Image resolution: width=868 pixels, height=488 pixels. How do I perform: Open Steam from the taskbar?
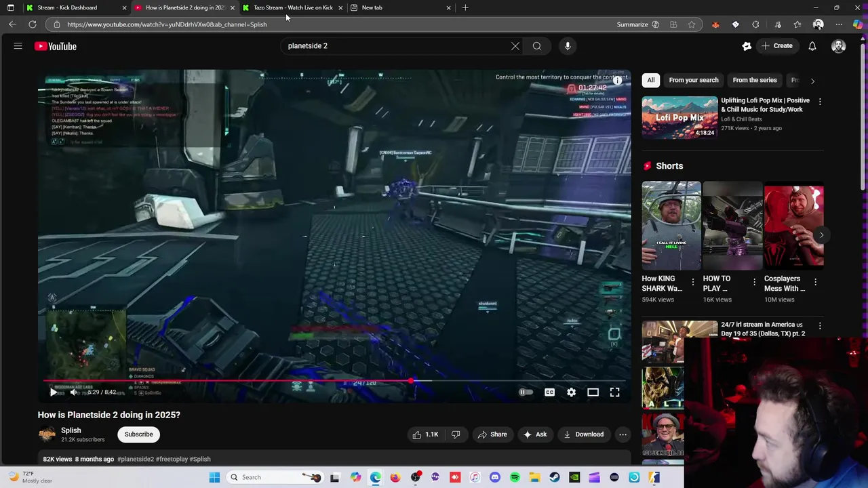[554, 477]
